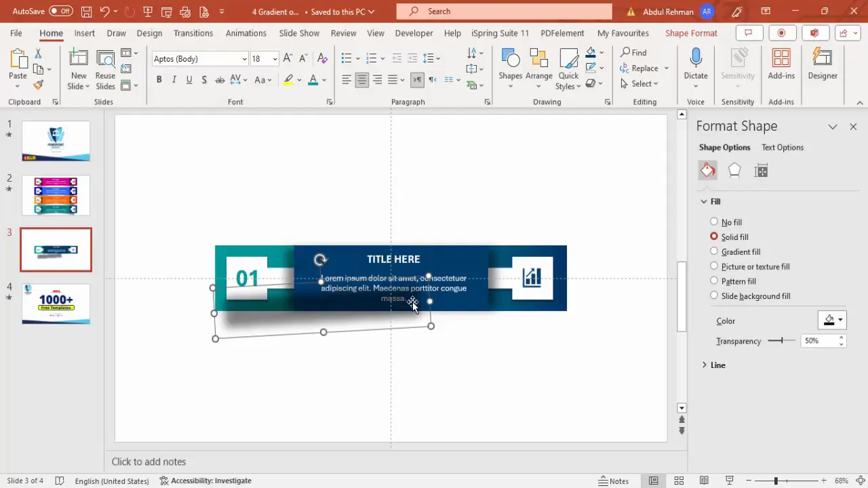
Task: Select Picture or texture fill
Action: coord(749,266)
